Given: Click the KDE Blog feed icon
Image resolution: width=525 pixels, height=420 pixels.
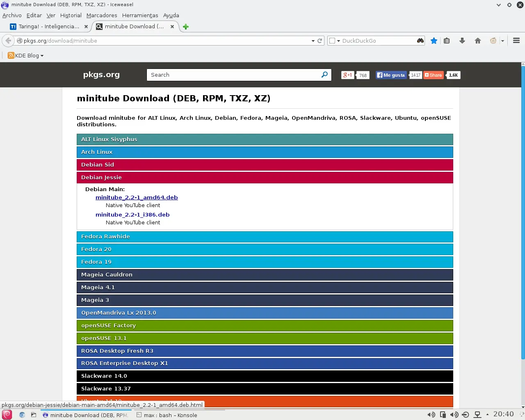Looking at the screenshot, I should point(11,55).
